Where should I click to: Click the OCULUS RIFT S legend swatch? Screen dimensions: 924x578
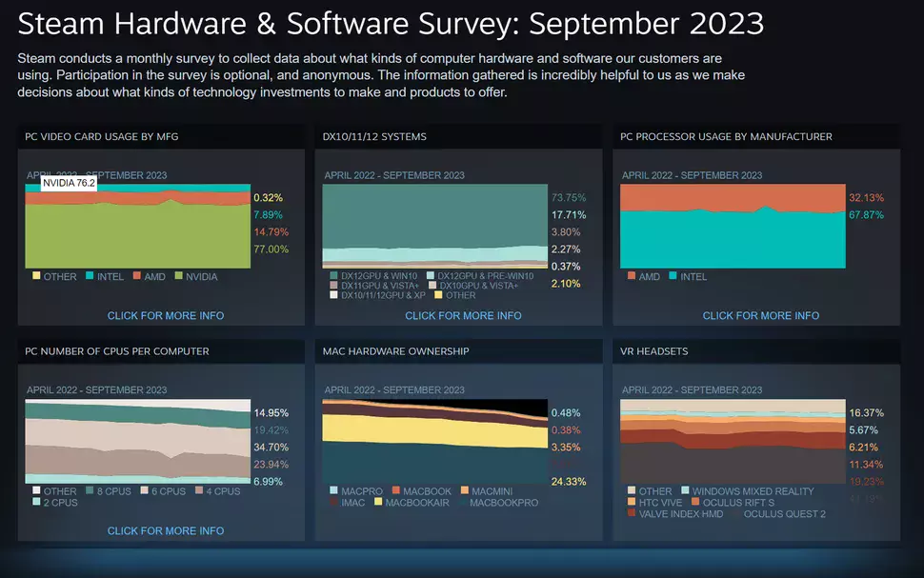(x=695, y=502)
